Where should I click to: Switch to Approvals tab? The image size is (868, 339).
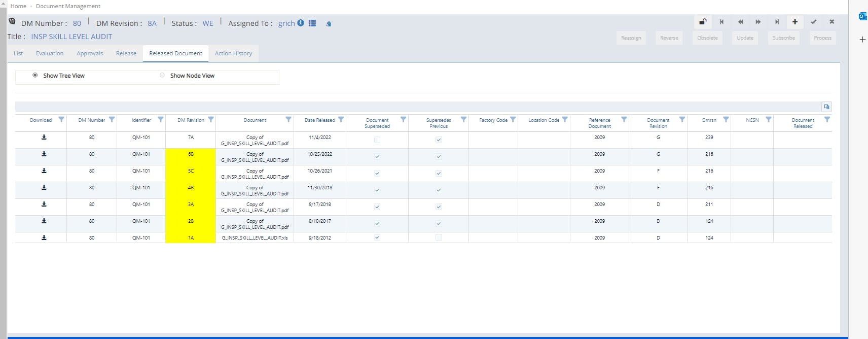[90, 53]
